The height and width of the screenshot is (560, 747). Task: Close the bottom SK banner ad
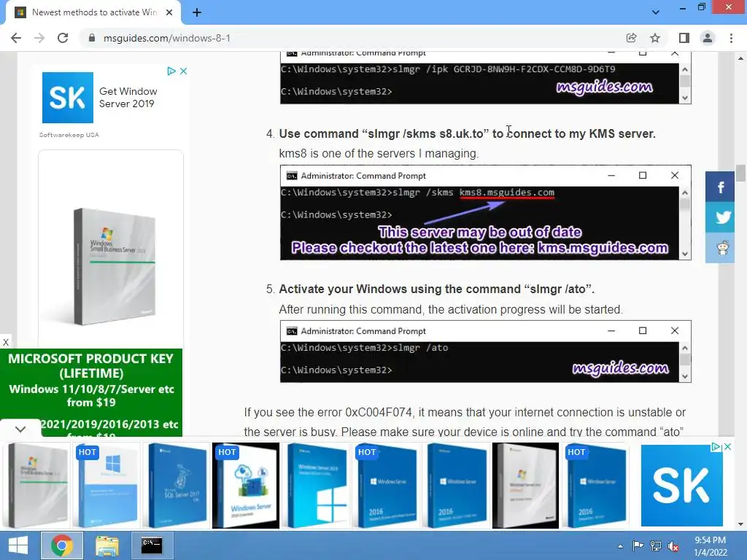tap(727, 447)
